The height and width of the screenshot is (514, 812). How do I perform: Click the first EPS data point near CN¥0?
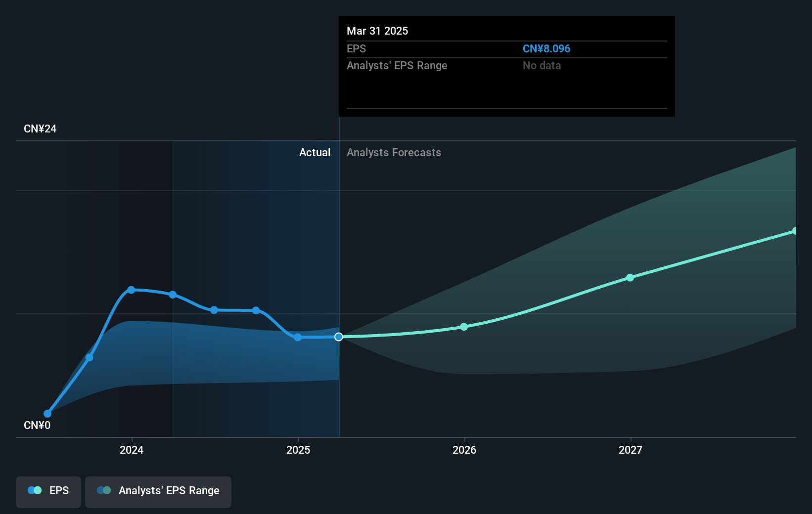point(47,414)
